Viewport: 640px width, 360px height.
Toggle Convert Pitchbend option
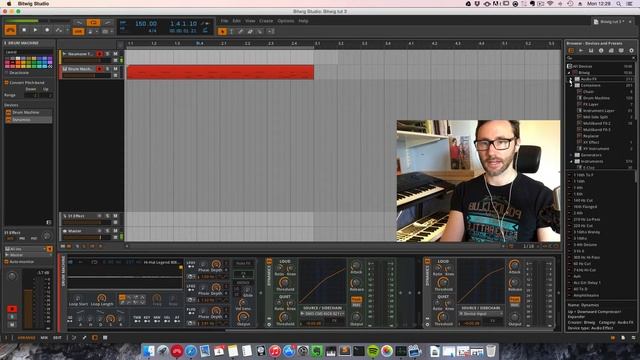[x=7, y=82]
